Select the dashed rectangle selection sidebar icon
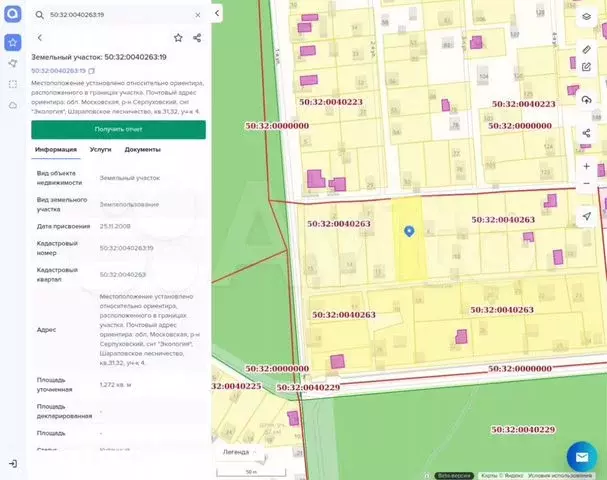The image size is (607, 480). [x=13, y=84]
